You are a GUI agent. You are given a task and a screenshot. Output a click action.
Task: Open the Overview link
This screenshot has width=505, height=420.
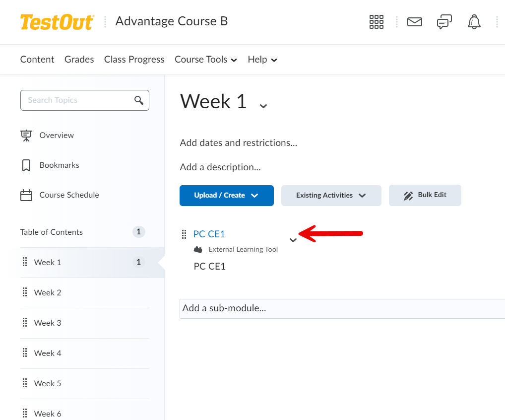57,136
